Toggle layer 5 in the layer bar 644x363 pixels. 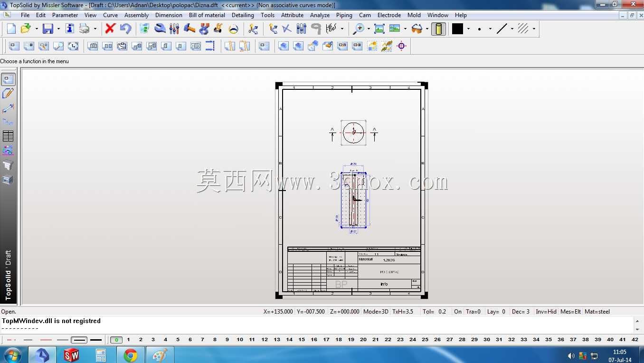pyautogui.click(x=178, y=340)
